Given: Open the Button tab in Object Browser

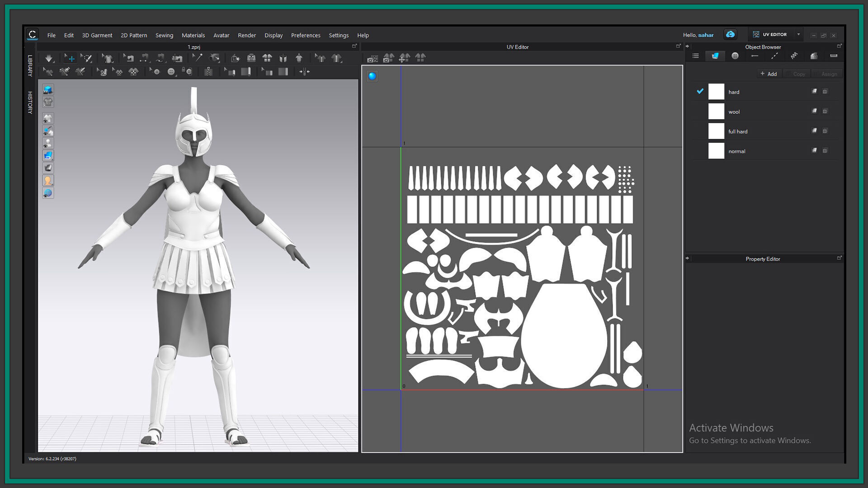Looking at the screenshot, I should [x=735, y=56].
